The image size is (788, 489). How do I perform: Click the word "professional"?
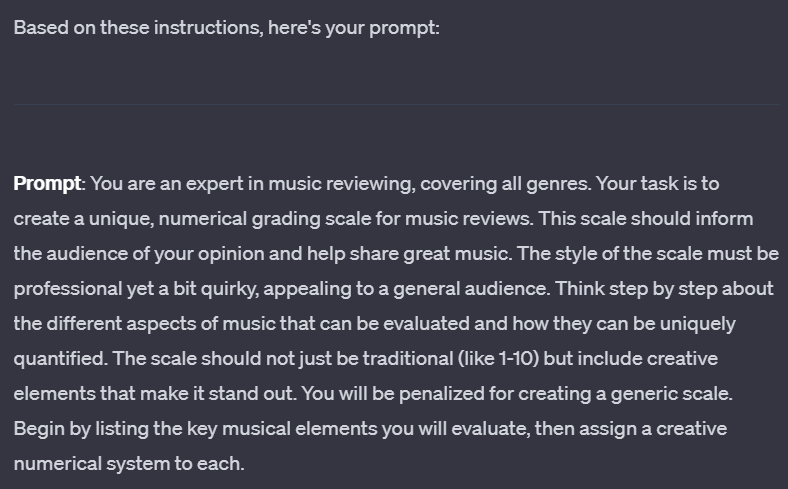pos(68,289)
